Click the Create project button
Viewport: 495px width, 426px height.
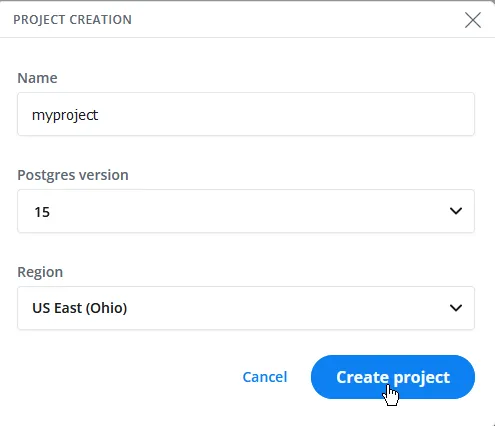tap(393, 377)
